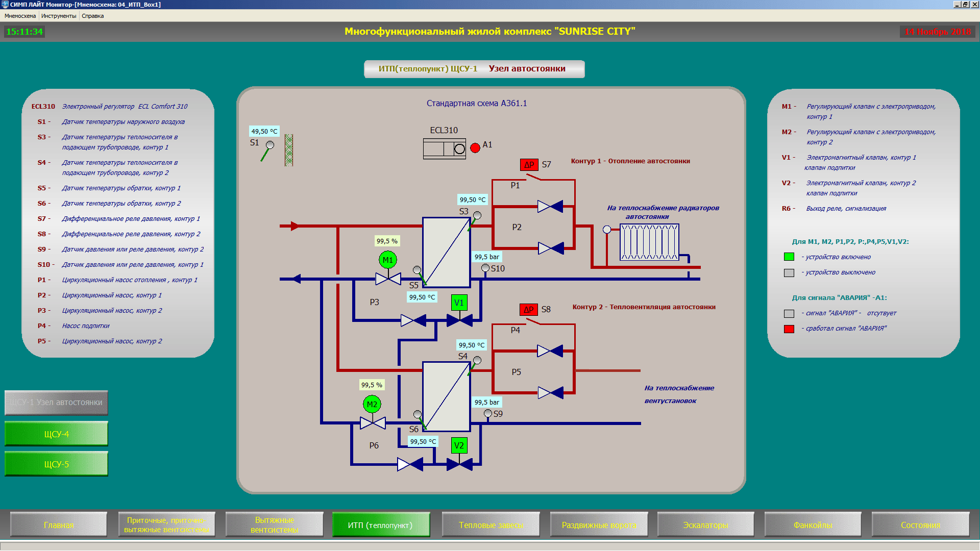The height and width of the screenshot is (551, 980).
Task: Go to Главная screen
Action: [x=59, y=525]
